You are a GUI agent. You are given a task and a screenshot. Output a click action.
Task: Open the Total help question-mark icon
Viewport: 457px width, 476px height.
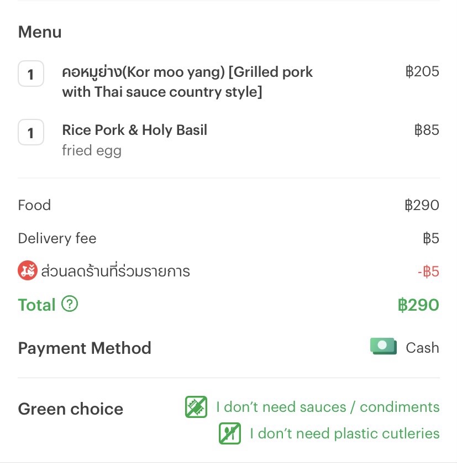pos(70,304)
